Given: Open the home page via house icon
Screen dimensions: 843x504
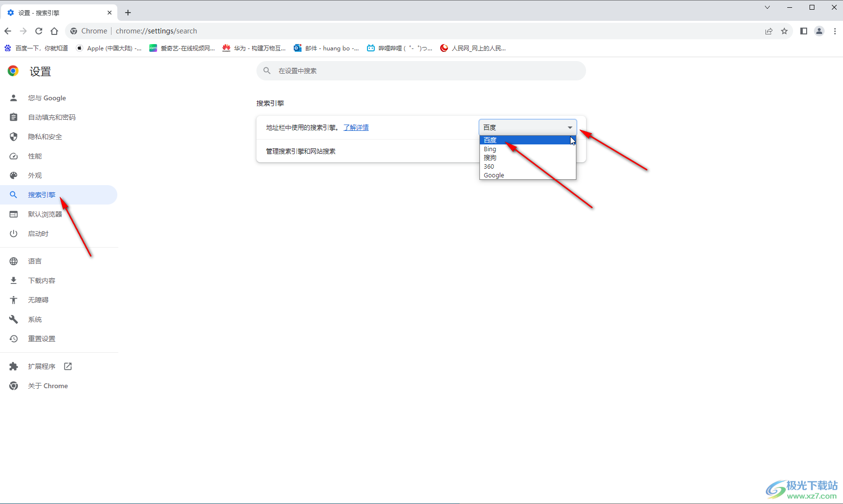Looking at the screenshot, I should tap(54, 31).
